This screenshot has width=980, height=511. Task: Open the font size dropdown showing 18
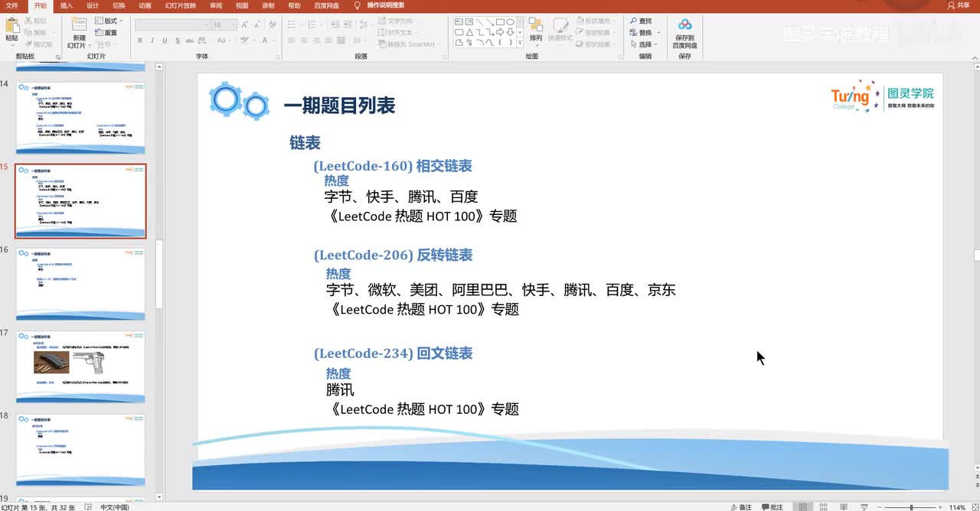[225, 24]
